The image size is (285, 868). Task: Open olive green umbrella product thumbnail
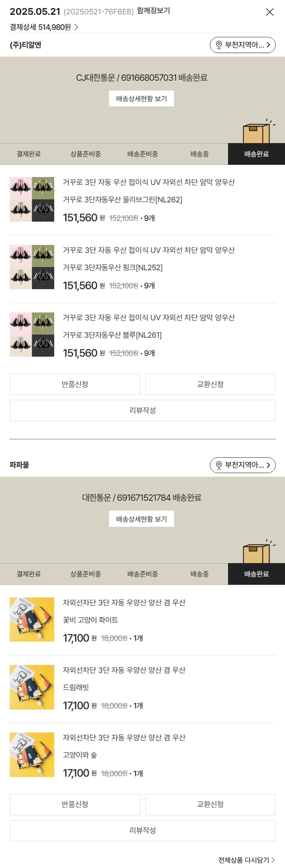[x=32, y=199]
